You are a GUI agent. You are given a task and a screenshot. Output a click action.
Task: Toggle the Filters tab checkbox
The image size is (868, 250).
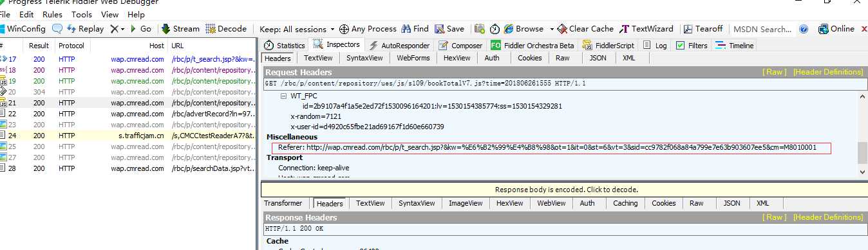point(680,46)
